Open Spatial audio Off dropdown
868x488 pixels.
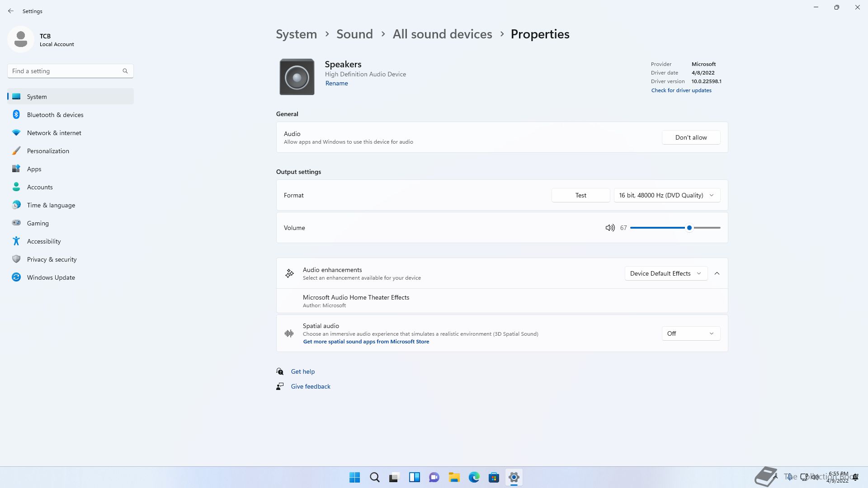click(x=690, y=333)
